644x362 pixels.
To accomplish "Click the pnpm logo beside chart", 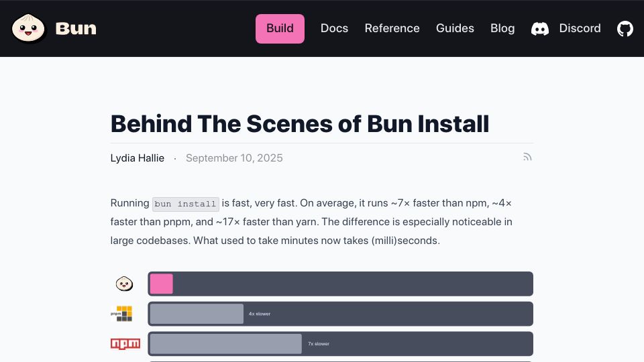I will pyautogui.click(x=121, y=314).
